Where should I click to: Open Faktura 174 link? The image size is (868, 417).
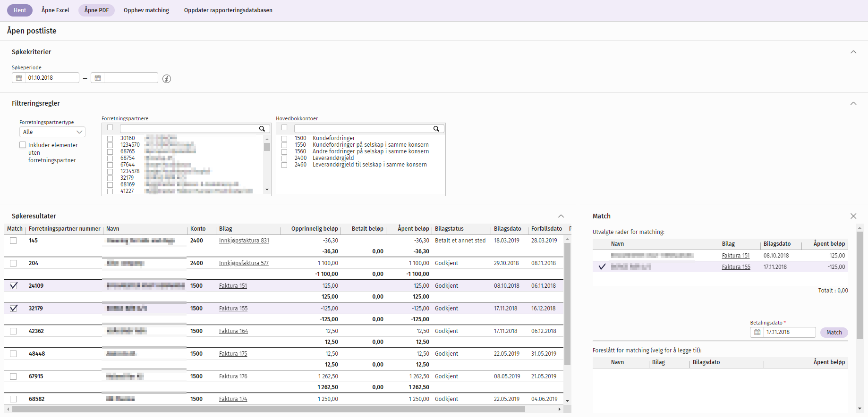pyautogui.click(x=233, y=399)
